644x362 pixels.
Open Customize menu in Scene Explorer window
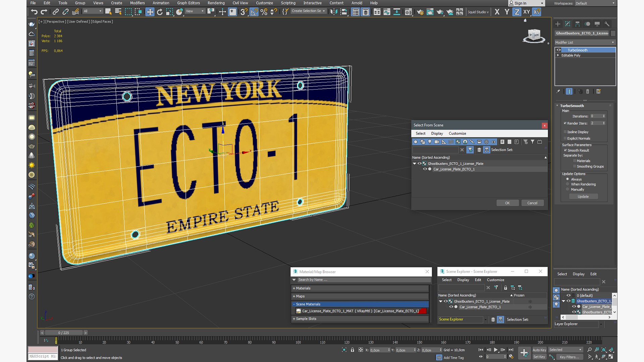tap(495, 280)
